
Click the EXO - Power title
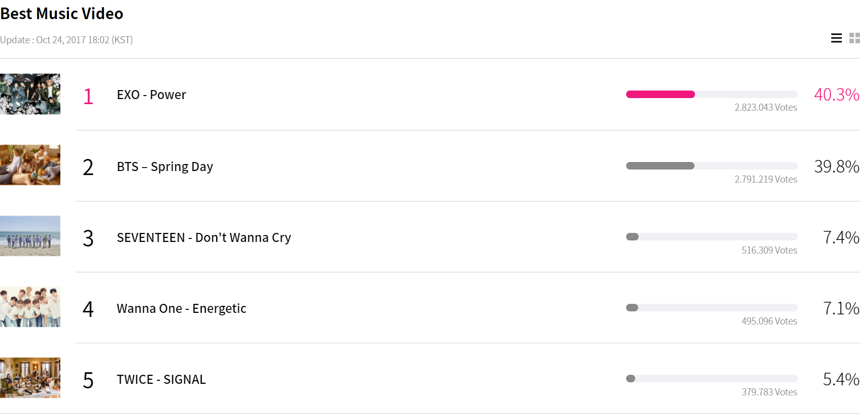(151, 95)
